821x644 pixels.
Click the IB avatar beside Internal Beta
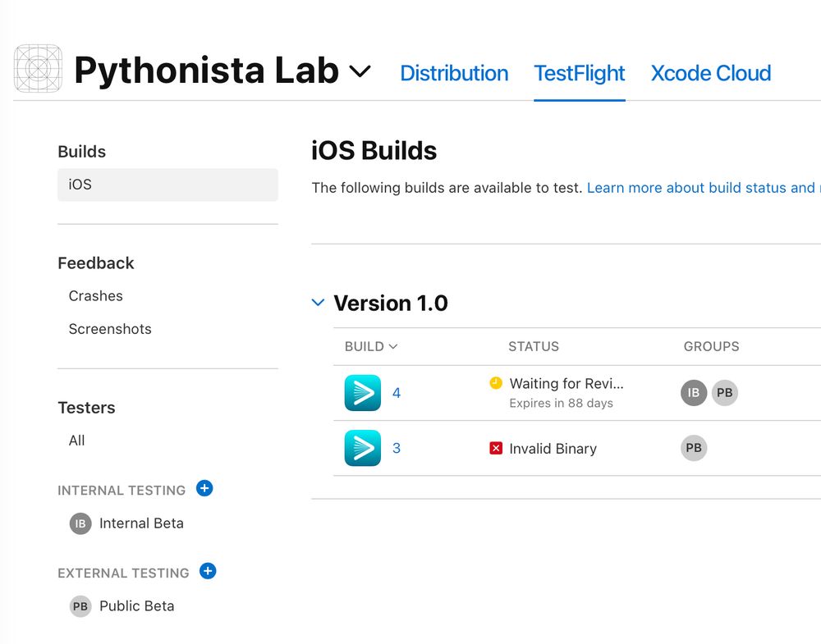click(80, 523)
